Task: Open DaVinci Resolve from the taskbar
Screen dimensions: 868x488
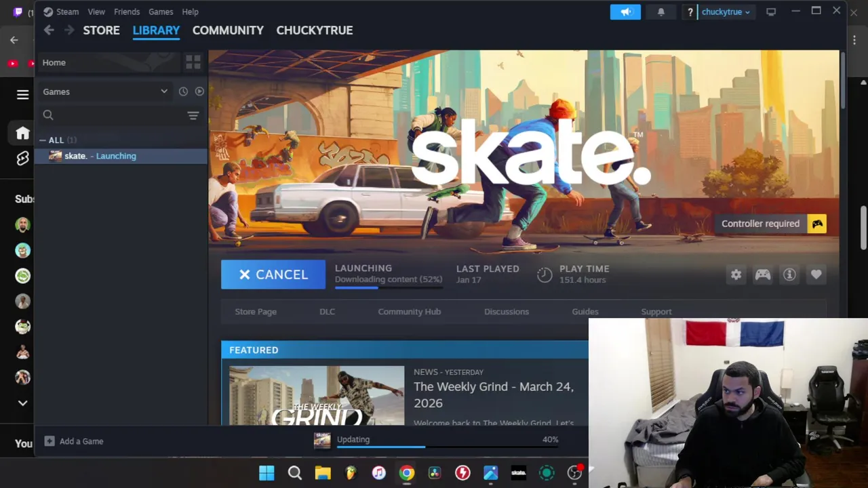Action: [x=435, y=473]
